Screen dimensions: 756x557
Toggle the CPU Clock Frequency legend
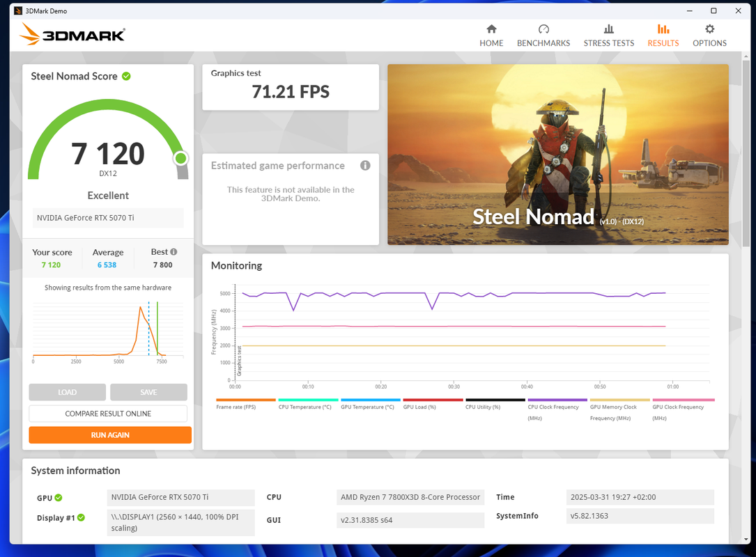coord(557,409)
